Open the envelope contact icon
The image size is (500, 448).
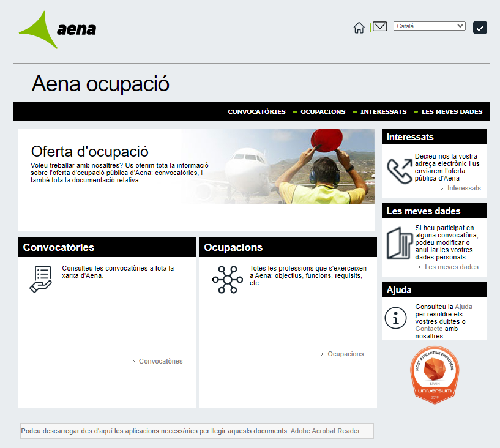379,26
